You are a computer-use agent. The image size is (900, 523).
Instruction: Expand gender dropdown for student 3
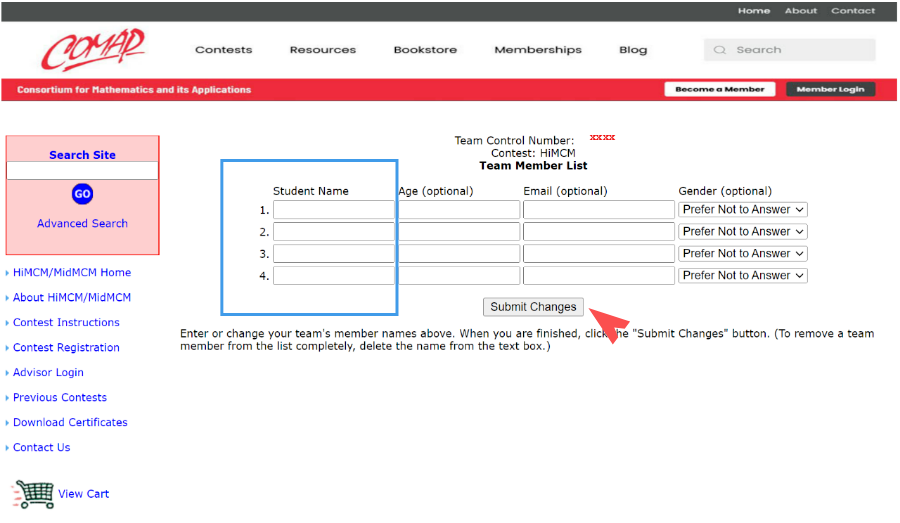click(x=742, y=254)
